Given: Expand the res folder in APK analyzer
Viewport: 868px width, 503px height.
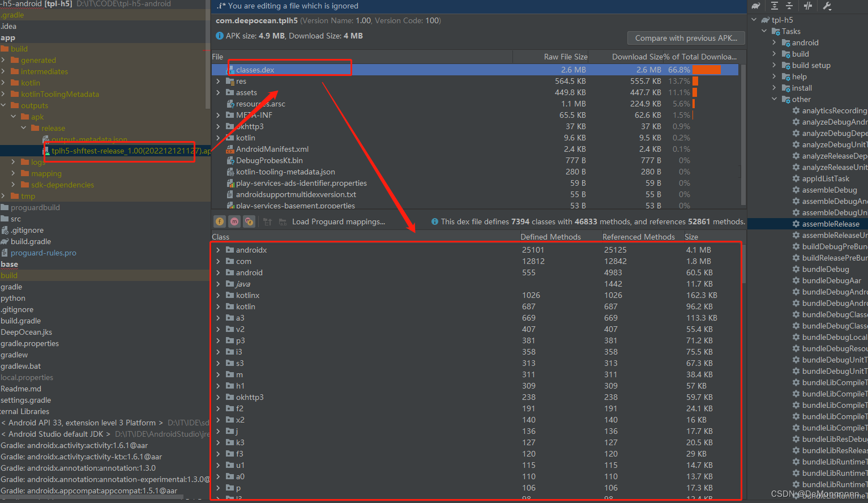Looking at the screenshot, I should pos(218,81).
